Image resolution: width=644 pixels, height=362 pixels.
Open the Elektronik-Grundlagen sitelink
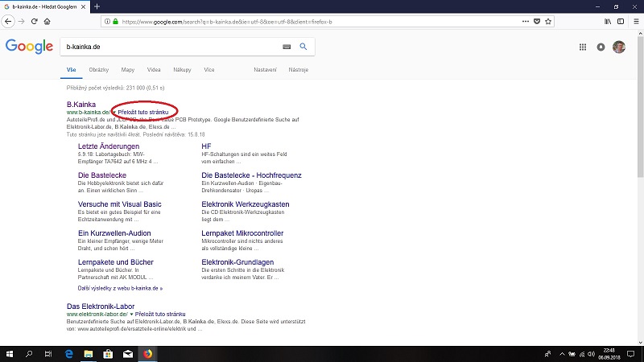(237, 262)
